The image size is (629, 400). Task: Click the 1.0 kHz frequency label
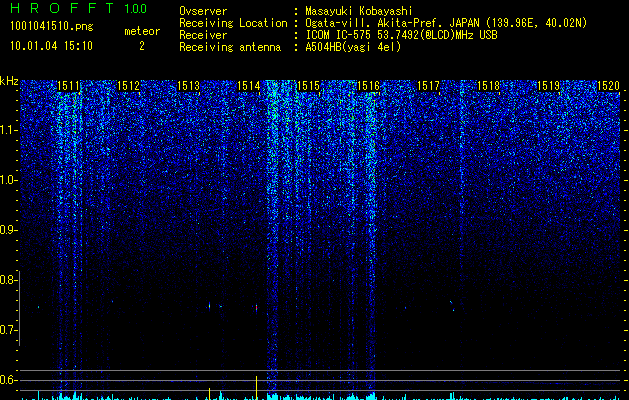point(8,180)
